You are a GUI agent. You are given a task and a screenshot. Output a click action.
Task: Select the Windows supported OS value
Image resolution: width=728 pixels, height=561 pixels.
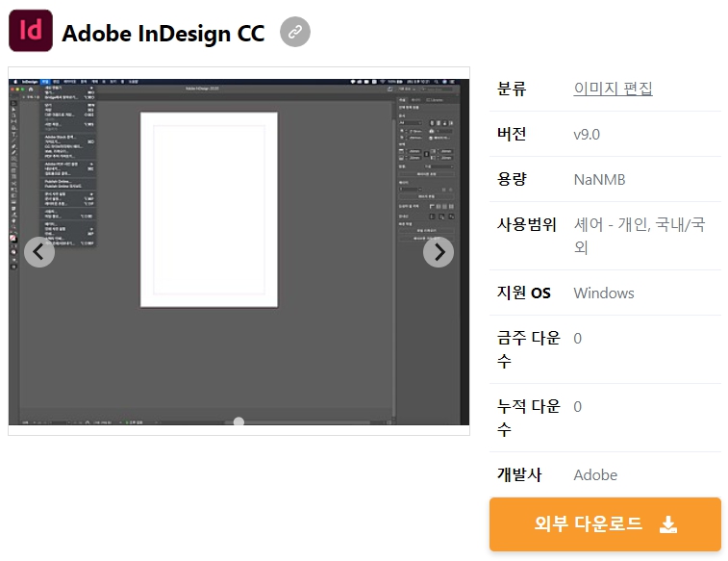coord(604,293)
